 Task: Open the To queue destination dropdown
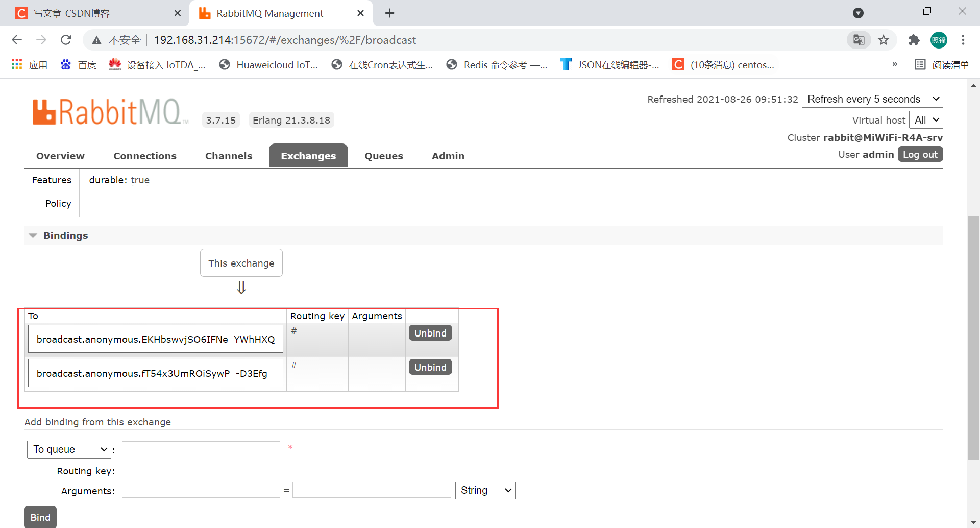pos(69,449)
